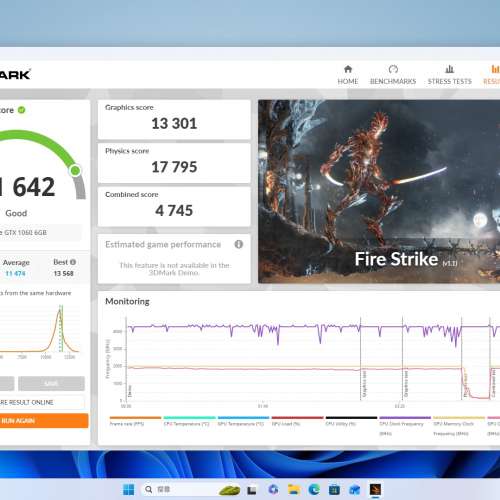Image resolution: width=500 pixels, height=500 pixels.
Task: Click the Best score value 13 568
Action: pyautogui.click(x=63, y=274)
